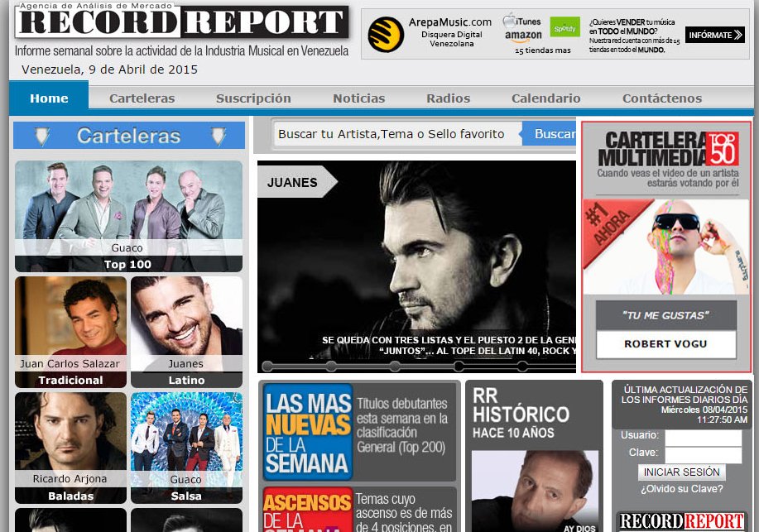Image resolution: width=759 pixels, height=532 pixels.
Task: Click the "Miércoles 08/04/2015" date text
Action: [x=704, y=410]
